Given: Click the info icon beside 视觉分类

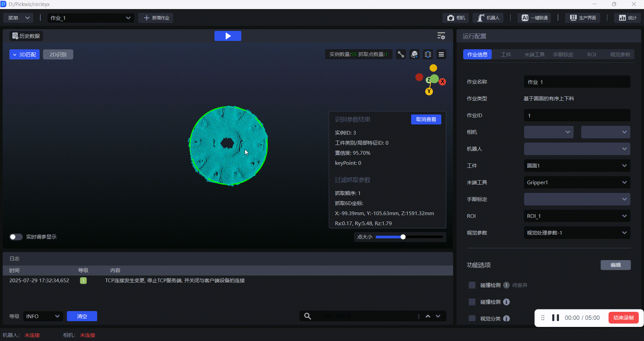Looking at the screenshot, I should (507, 319).
